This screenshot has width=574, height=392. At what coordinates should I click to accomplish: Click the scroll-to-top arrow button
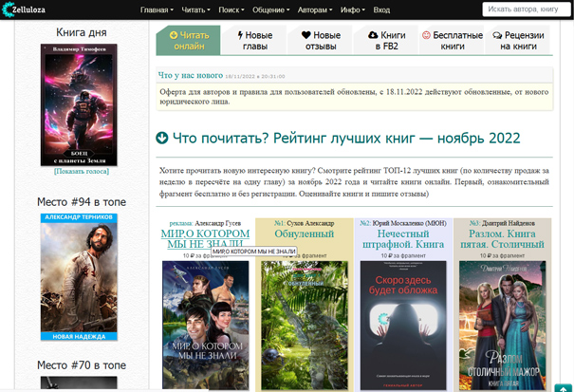pyautogui.click(x=563, y=388)
